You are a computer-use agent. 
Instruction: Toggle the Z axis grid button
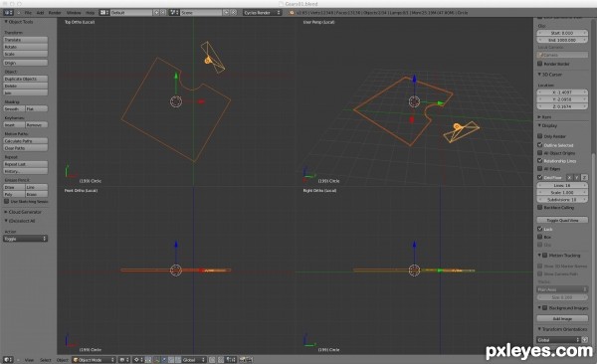584,177
